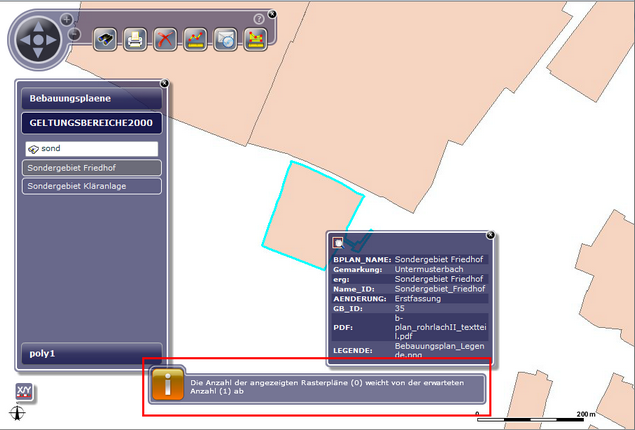
Task: Select the polygon area measure tool
Action: [x=256, y=39]
